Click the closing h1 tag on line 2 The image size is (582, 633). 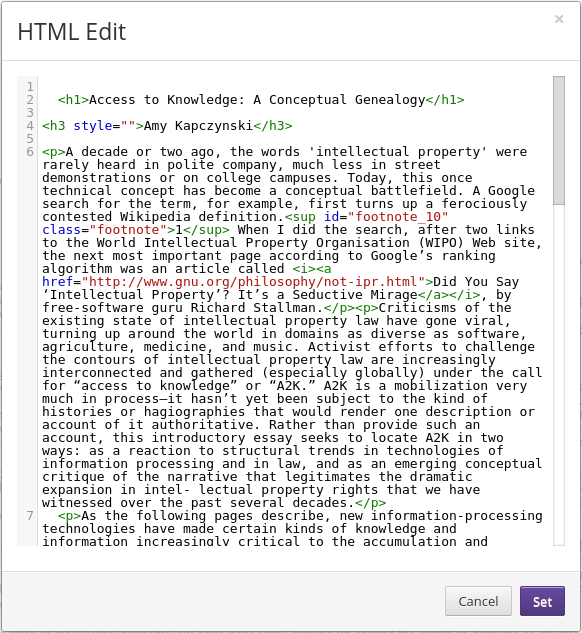445,100
